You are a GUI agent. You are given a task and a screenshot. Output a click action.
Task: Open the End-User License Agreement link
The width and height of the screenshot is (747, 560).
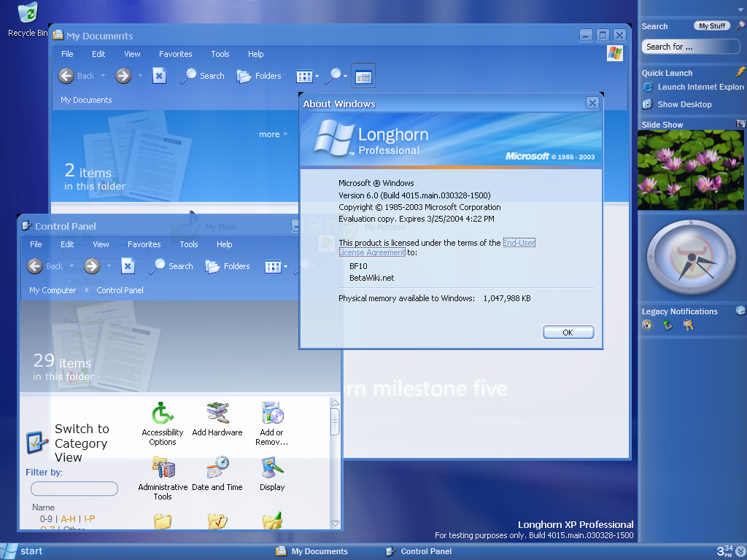519,243
